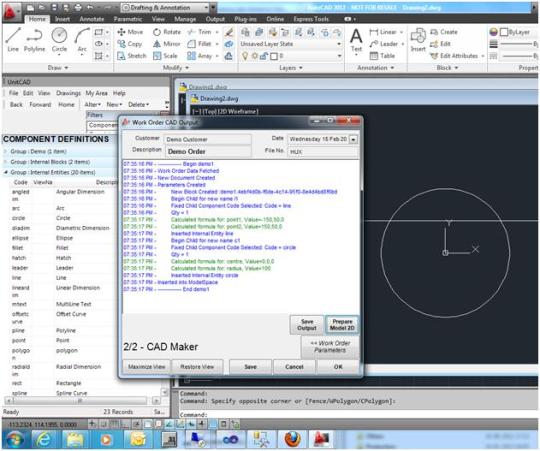Open the UnitCAD Alter dropdown

click(92, 104)
